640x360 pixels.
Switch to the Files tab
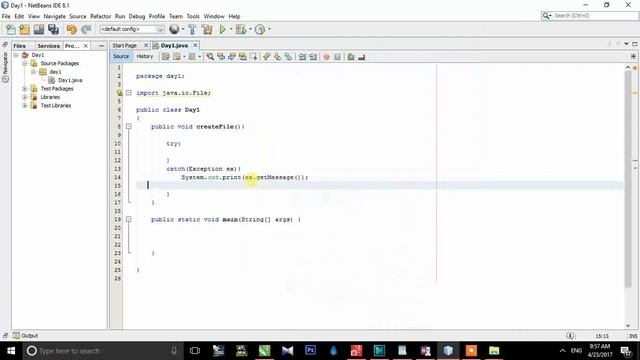point(19,46)
